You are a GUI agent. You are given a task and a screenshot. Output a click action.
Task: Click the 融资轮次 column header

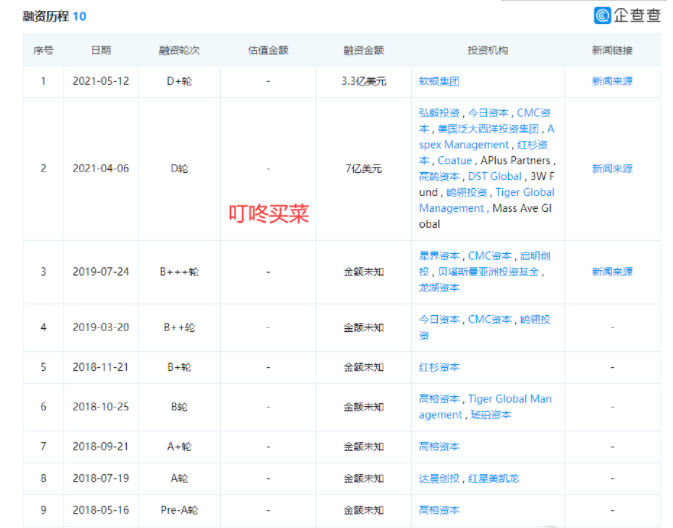tap(179, 50)
